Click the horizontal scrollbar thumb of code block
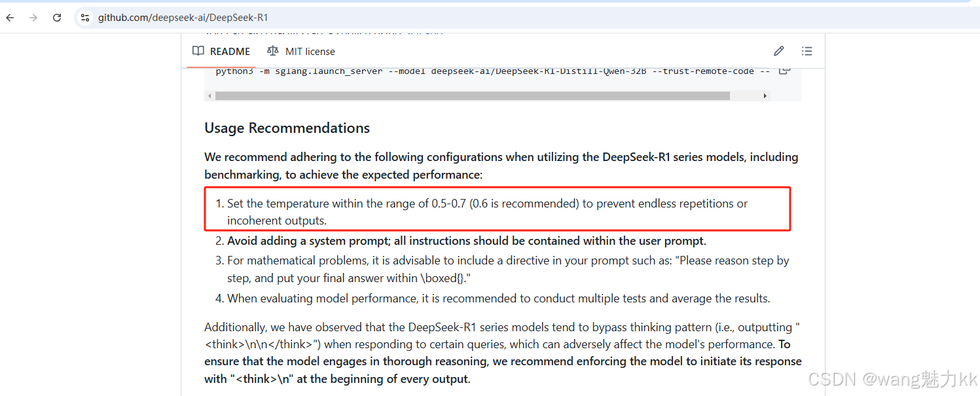This screenshot has width=980, height=396. coord(472,96)
